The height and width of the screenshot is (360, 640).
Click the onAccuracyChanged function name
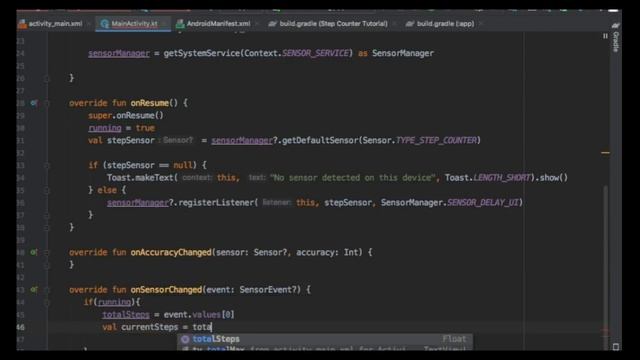(x=171, y=253)
